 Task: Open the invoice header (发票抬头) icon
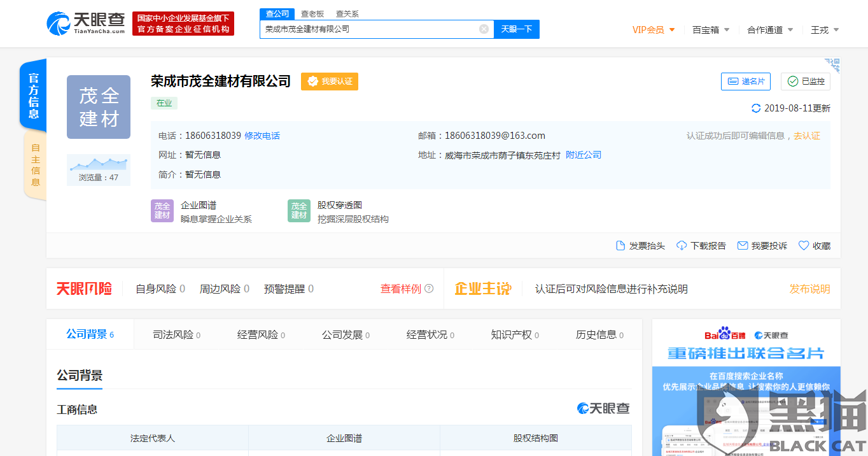(x=620, y=246)
